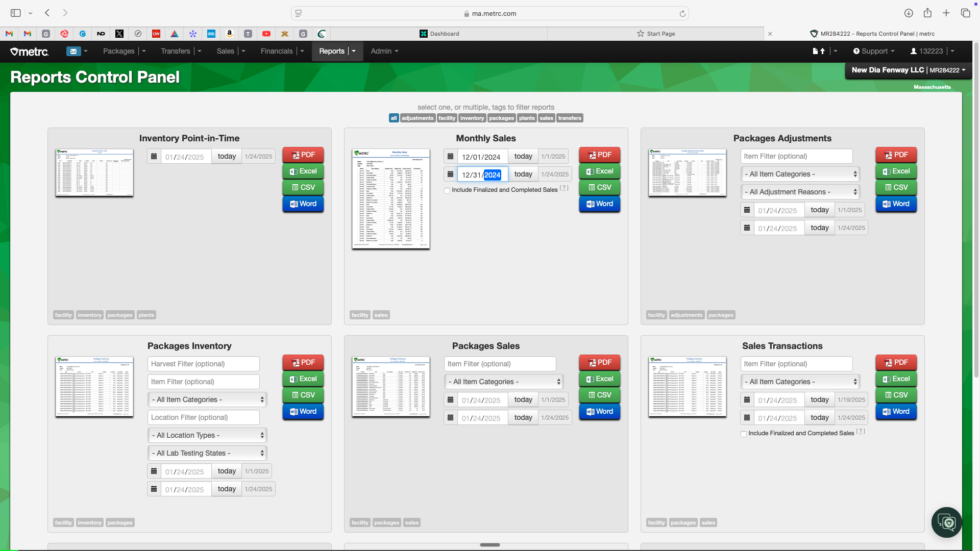
Task: Toggle the 'inventory' filter tag at top
Action: (x=472, y=118)
